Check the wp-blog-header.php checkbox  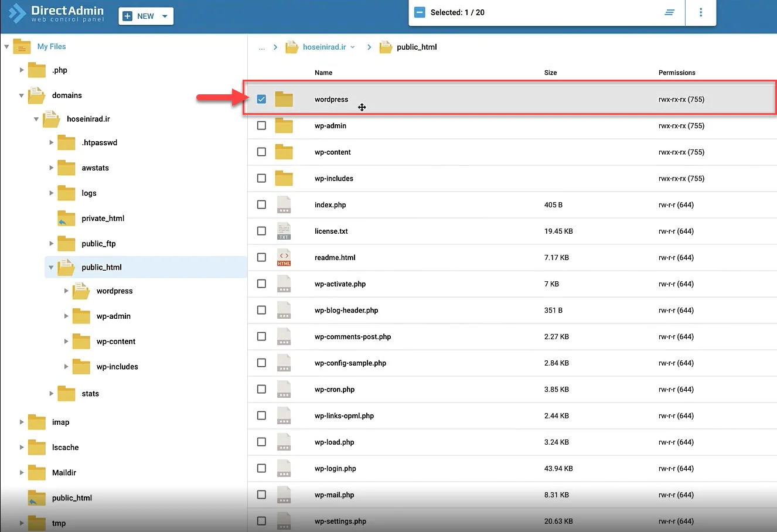point(261,310)
